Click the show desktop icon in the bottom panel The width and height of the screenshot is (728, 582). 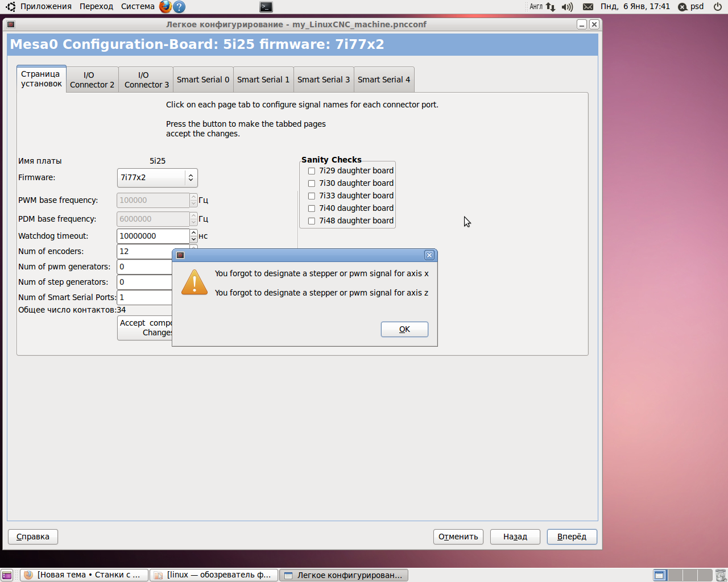tap(7, 575)
